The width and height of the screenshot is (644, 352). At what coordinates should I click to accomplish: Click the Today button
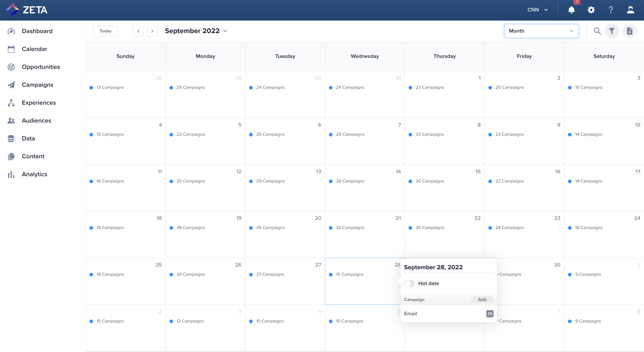click(x=105, y=31)
